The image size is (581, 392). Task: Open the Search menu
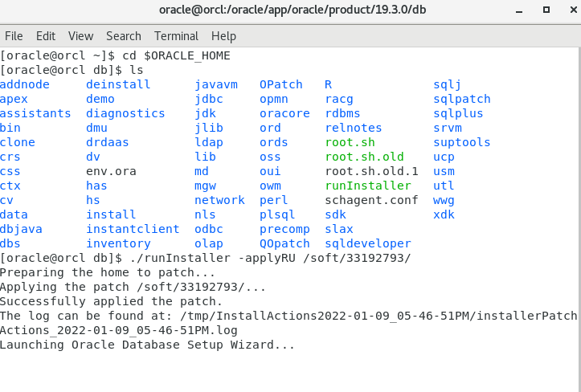point(124,36)
